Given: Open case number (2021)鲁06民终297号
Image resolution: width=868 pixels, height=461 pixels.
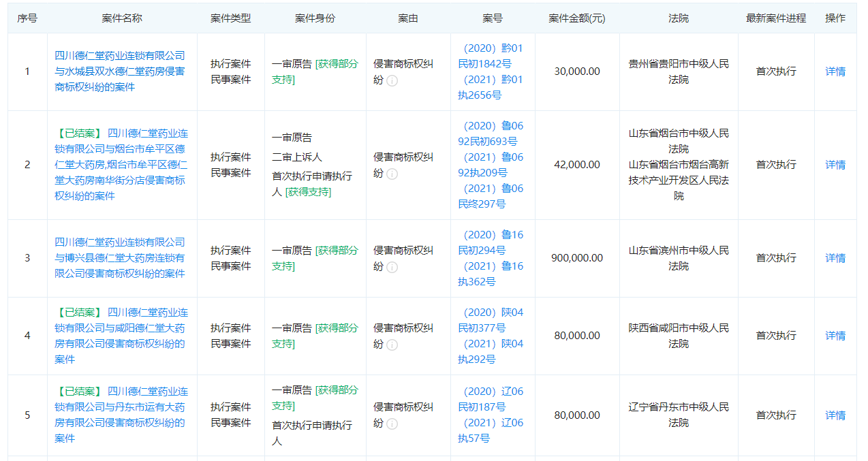Looking at the screenshot, I should (491, 196).
